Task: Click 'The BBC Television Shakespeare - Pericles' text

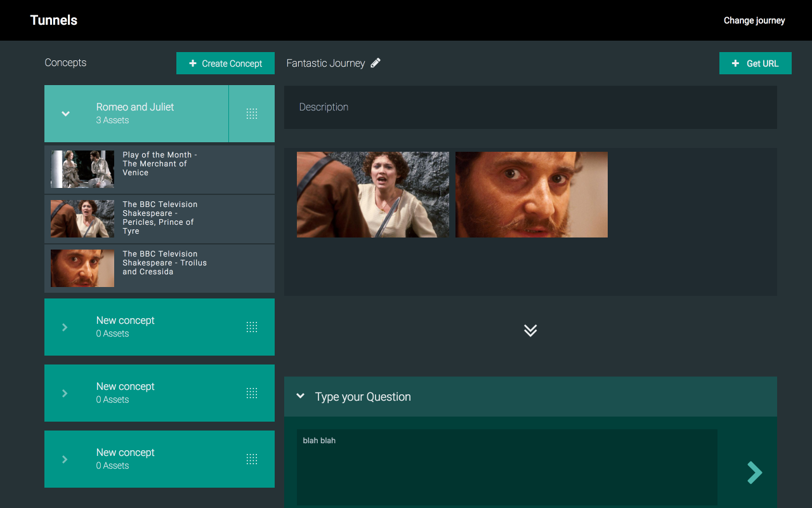Action: (160, 218)
